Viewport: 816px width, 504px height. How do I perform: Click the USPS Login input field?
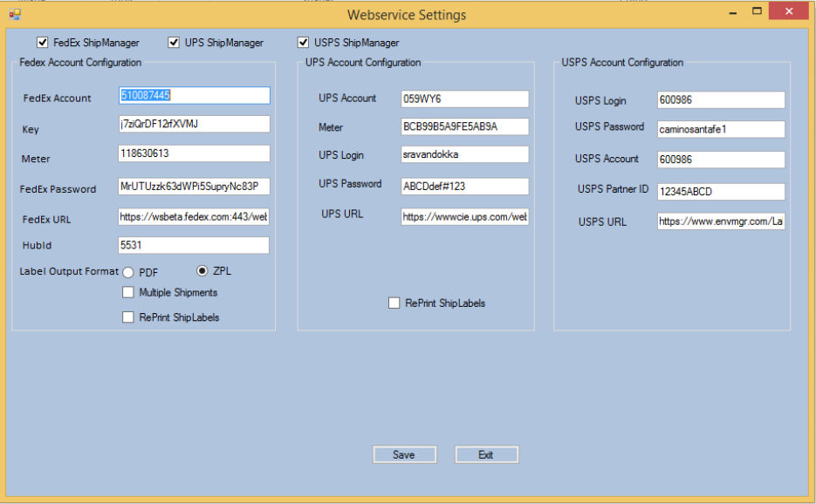(721, 100)
